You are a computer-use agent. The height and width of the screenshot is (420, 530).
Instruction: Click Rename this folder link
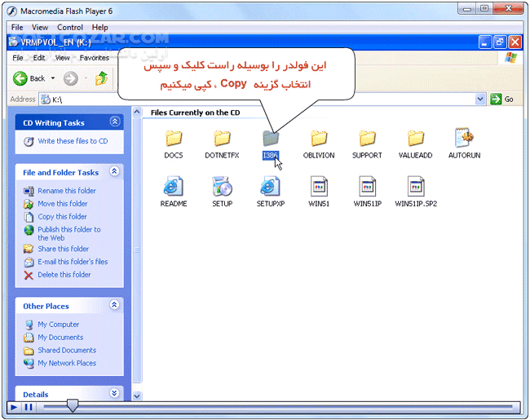[x=67, y=191]
